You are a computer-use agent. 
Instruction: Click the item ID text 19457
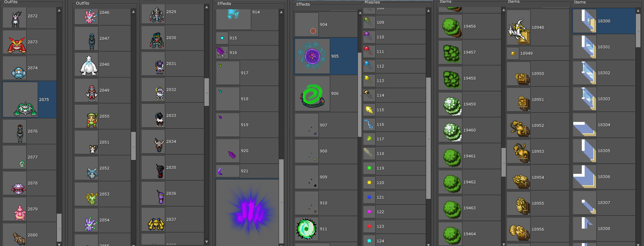point(469,52)
